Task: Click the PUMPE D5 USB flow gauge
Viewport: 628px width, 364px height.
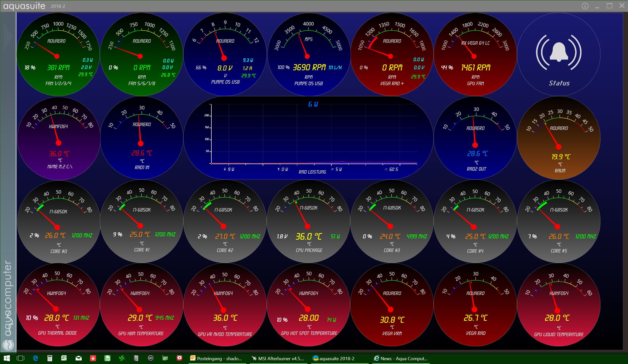Action: pyautogui.click(x=308, y=54)
